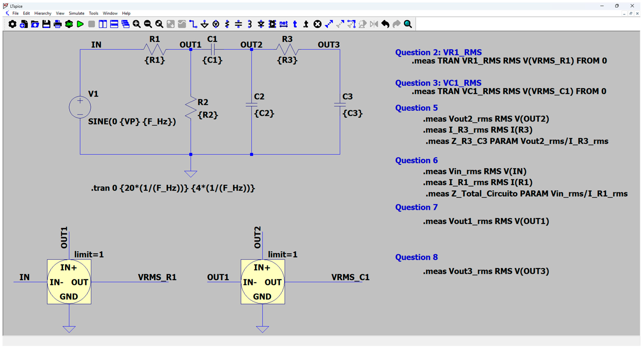Zoom out with magnifier minus
The width and height of the screenshot is (644, 348).
[x=148, y=24]
